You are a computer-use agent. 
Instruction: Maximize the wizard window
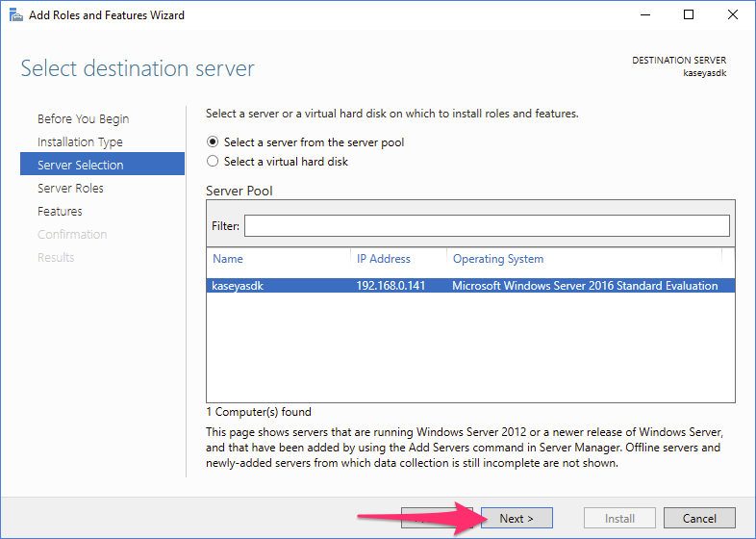coord(689,15)
